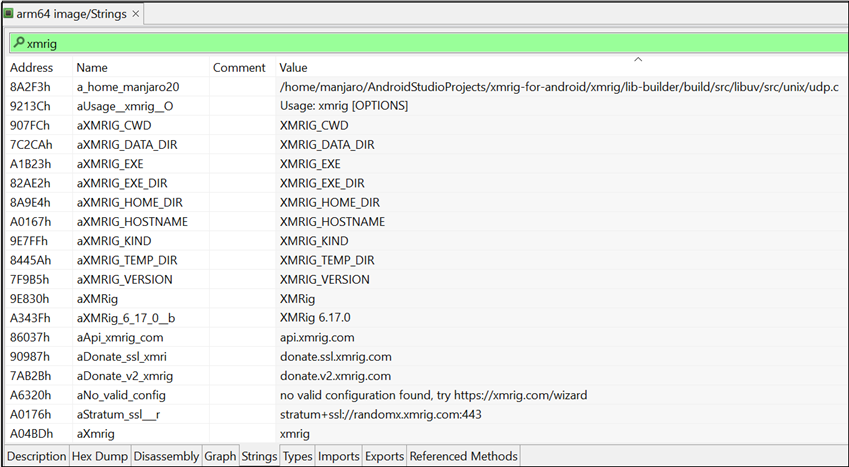Switch to the Description tab
Screen dimensions: 849x467
click(37, 456)
